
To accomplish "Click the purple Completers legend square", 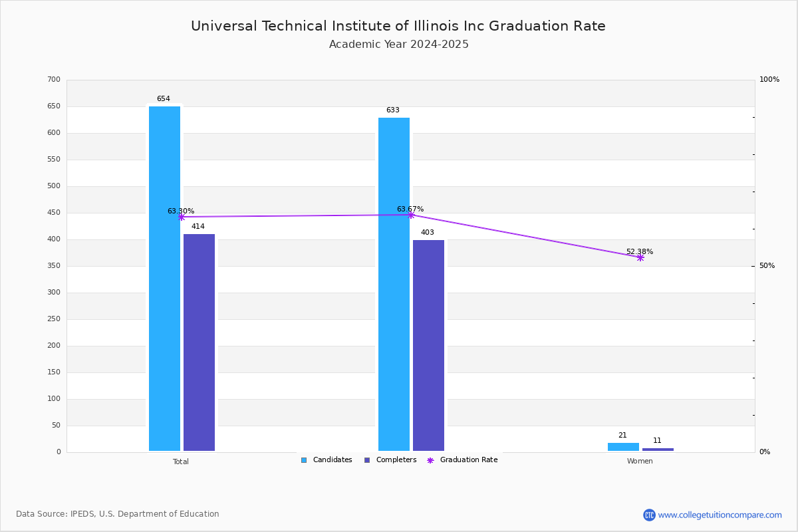I will [367, 460].
